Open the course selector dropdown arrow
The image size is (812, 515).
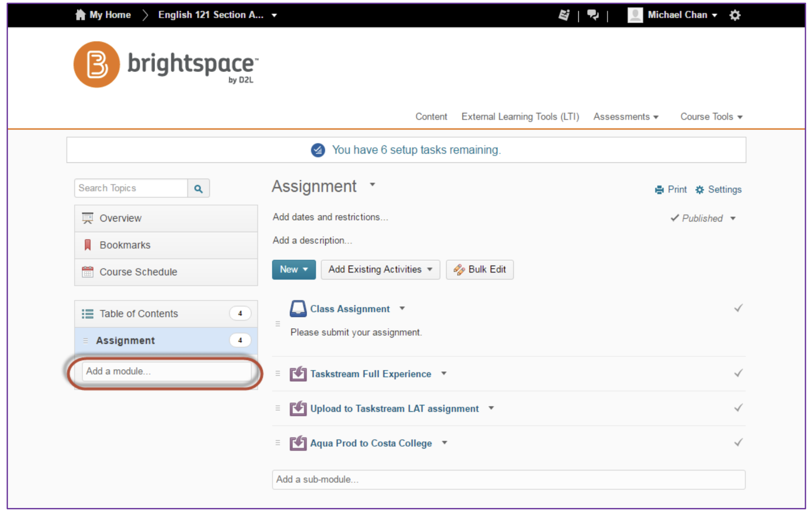[274, 15]
